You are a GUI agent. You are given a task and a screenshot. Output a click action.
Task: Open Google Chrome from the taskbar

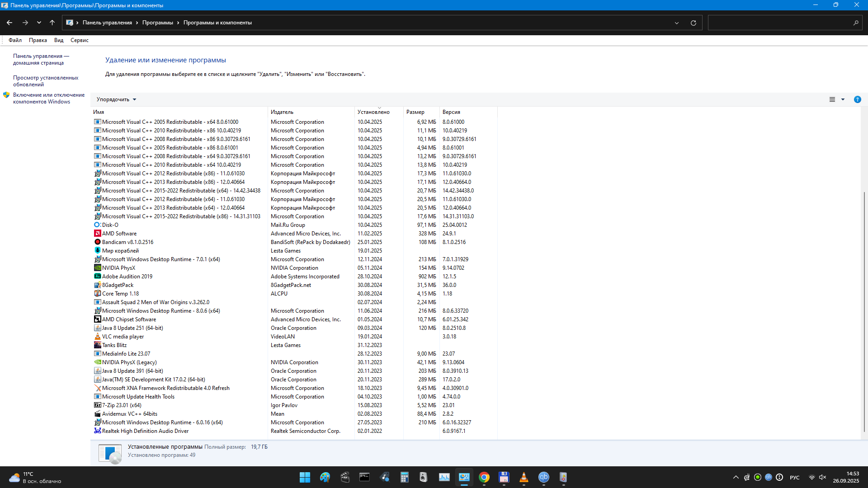pos(484,477)
